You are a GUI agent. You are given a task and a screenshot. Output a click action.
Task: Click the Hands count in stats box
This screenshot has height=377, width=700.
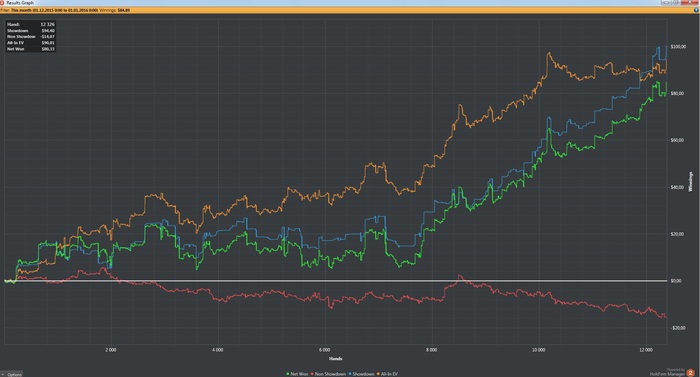click(x=47, y=24)
